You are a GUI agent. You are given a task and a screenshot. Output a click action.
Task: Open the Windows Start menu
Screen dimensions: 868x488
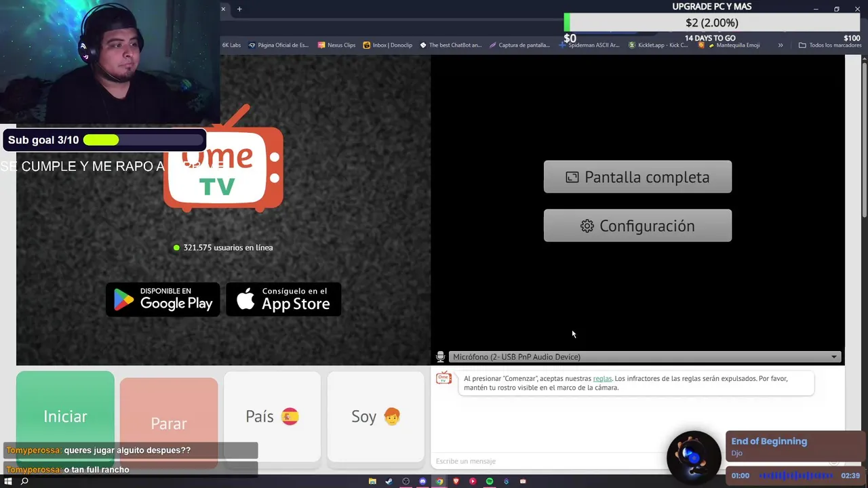pos(8,481)
